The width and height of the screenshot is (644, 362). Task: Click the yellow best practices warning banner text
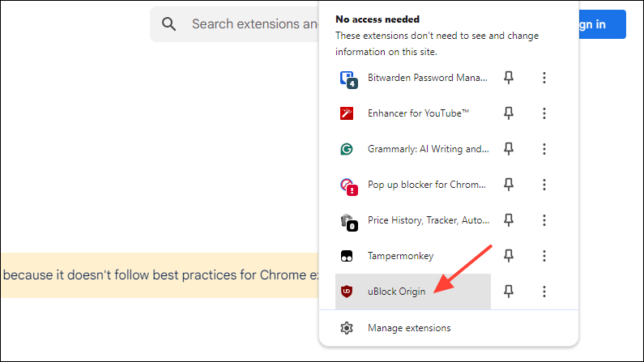click(x=160, y=275)
